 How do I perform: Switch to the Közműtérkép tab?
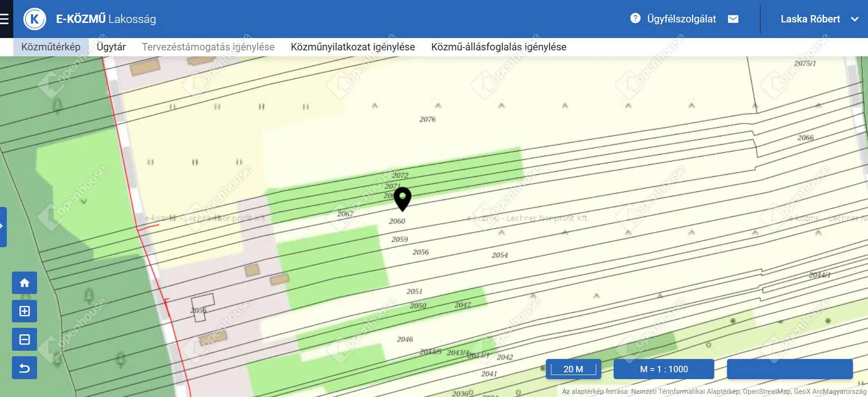tap(51, 47)
